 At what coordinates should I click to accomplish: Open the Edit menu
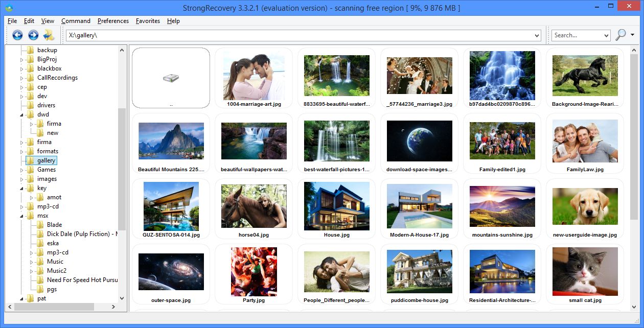click(x=29, y=21)
